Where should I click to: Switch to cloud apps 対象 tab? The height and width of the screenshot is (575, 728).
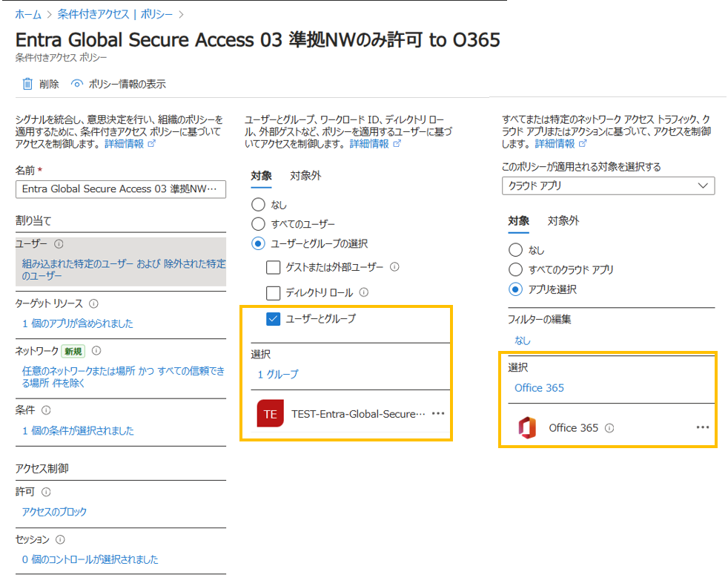pos(519,221)
